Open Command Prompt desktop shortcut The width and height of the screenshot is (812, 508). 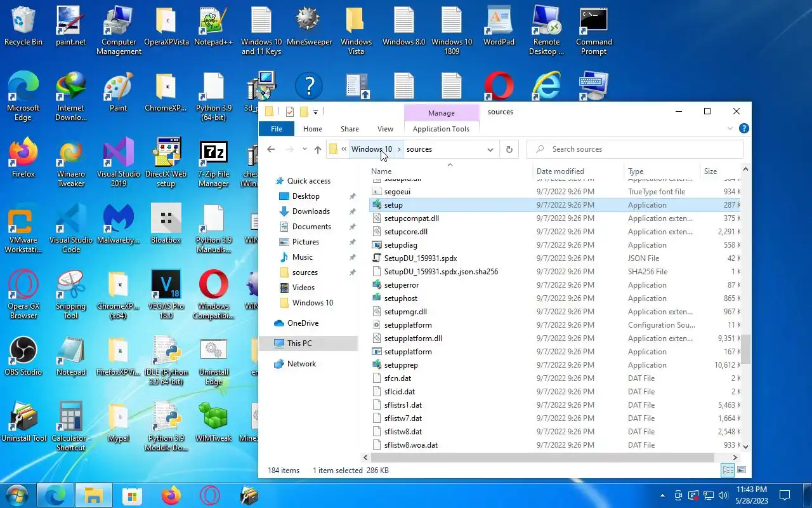(x=594, y=31)
